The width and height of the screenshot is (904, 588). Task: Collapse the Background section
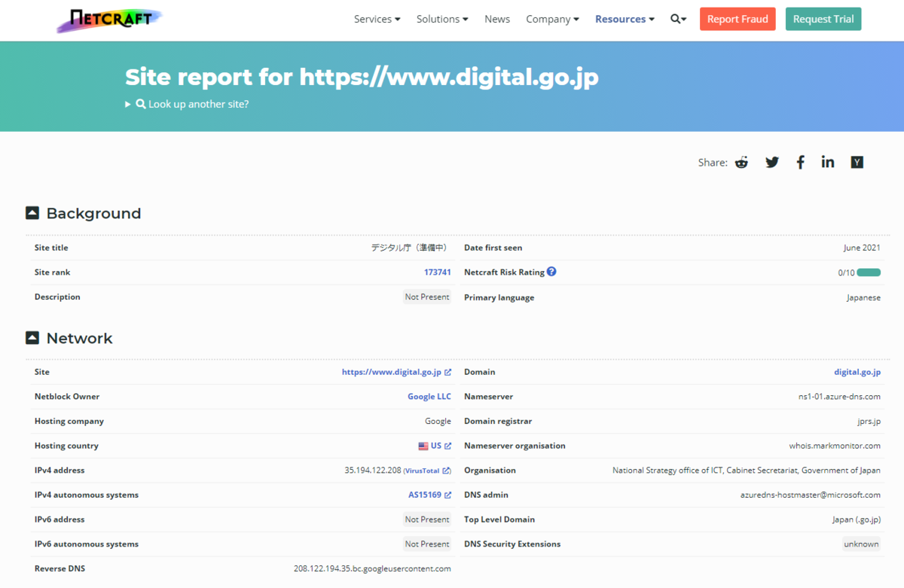point(32,213)
